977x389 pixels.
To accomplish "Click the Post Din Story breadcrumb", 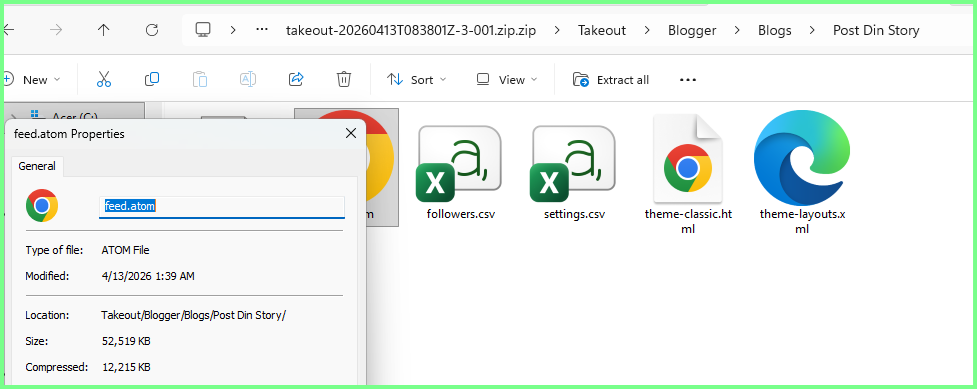I will (x=876, y=30).
